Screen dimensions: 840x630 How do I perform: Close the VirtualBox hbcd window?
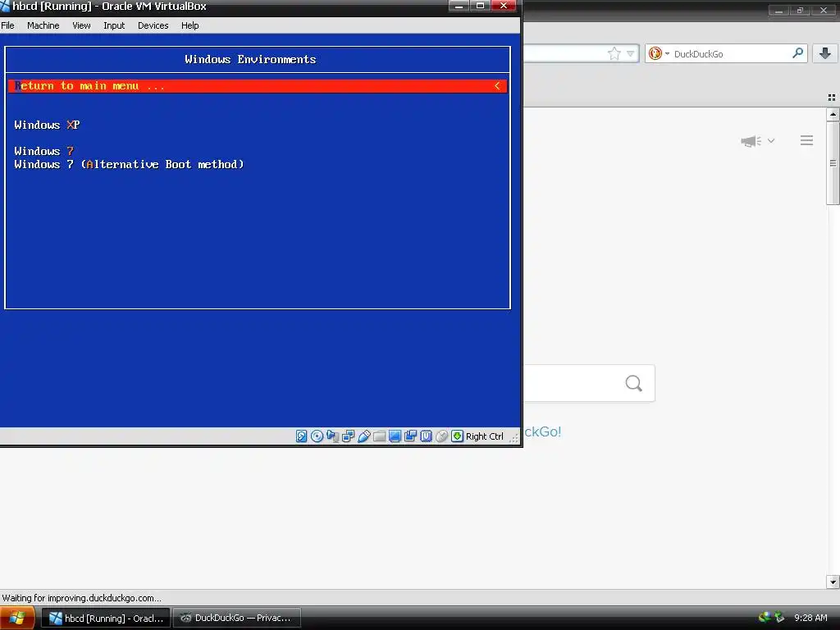(504, 6)
